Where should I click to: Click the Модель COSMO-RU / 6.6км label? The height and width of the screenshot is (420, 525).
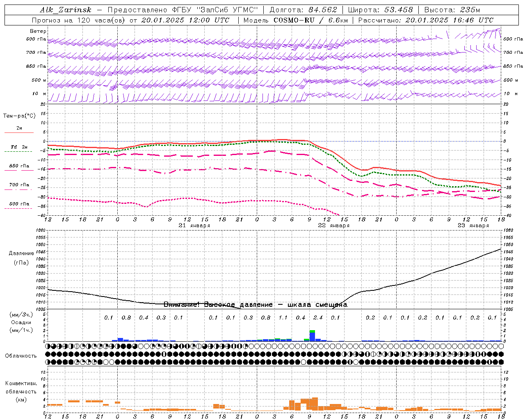pos(295,20)
